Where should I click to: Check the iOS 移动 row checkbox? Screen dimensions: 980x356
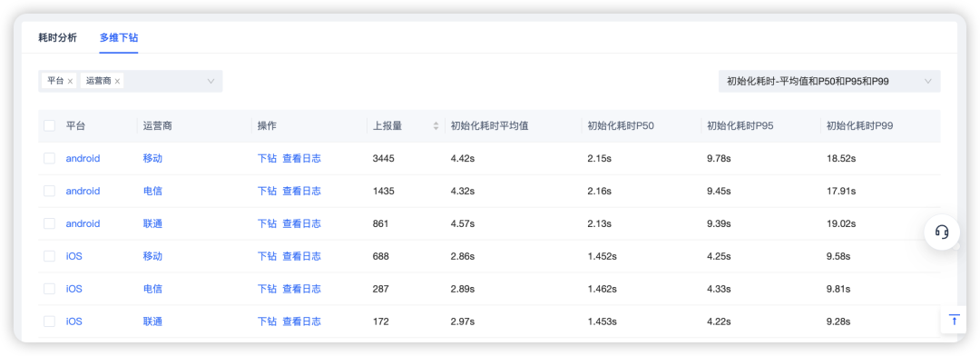pos(49,256)
